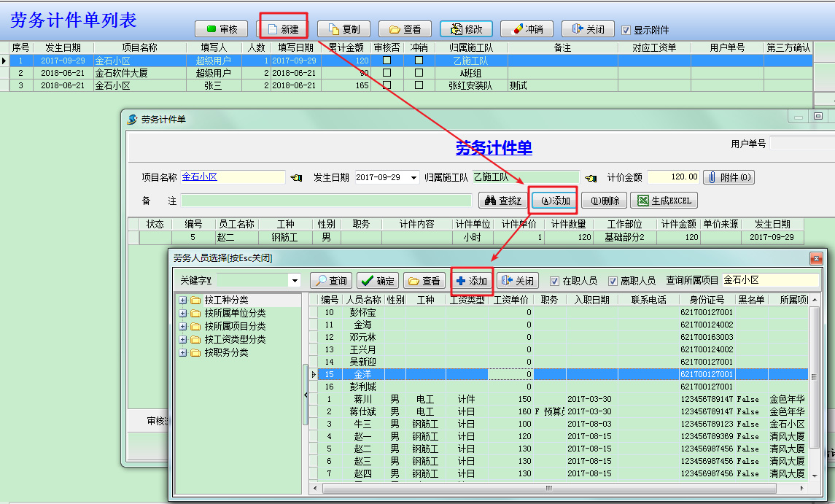Click the hand icon beside 归属施工队 field
The width and height of the screenshot is (835, 504).
pyautogui.click(x=591, y=177)
